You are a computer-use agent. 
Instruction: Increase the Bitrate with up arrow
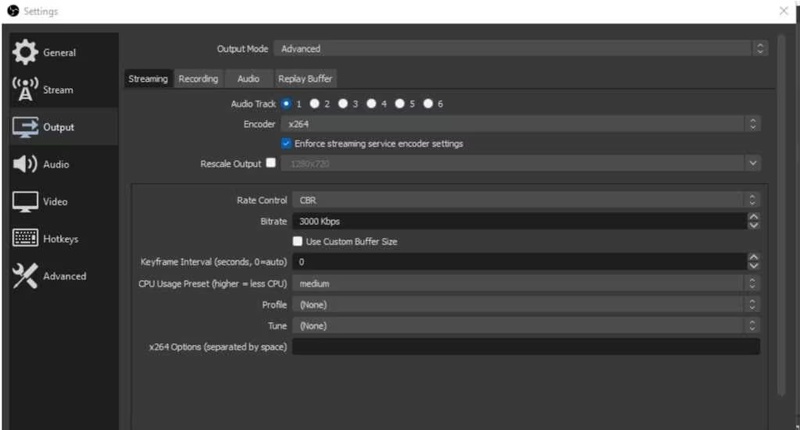pos(753,217)
